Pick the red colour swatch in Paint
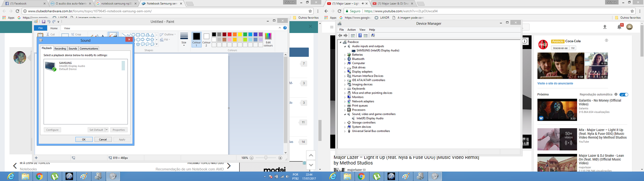This screenshot has height=181, width=644. (230, 34)
